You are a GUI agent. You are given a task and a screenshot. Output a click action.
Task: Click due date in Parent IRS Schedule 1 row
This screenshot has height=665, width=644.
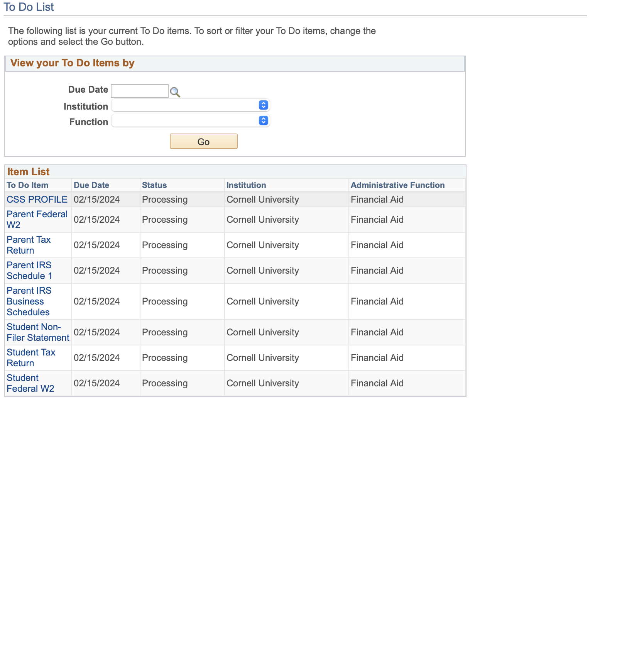point(97,271)
